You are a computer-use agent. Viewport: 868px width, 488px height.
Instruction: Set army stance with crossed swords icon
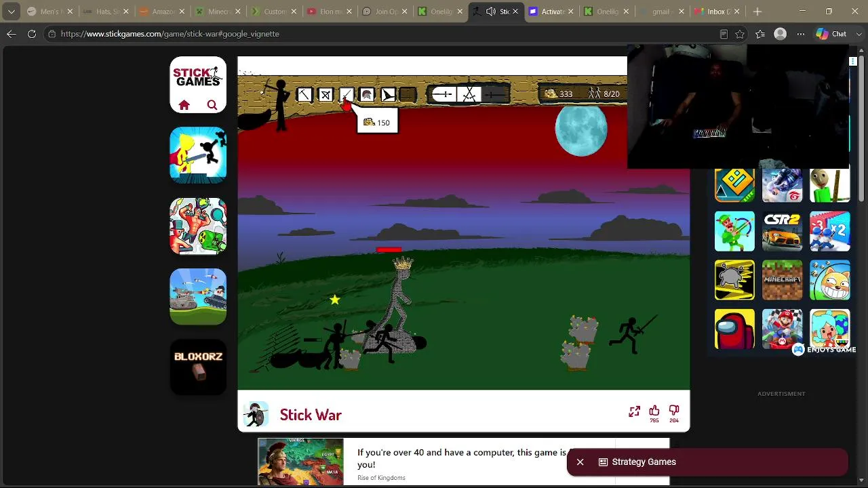coord(469,95)
